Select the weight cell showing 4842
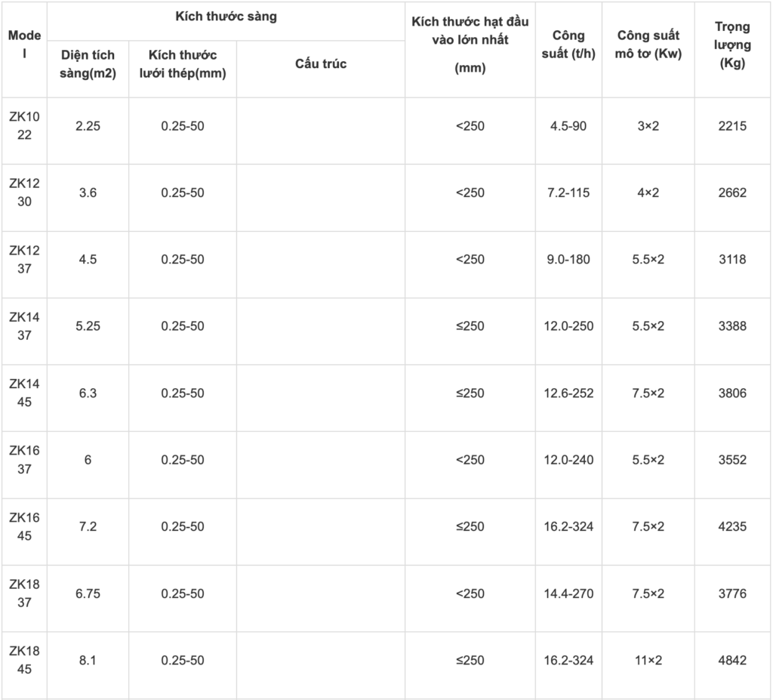 pyautogui.click(x=732, y=660)
